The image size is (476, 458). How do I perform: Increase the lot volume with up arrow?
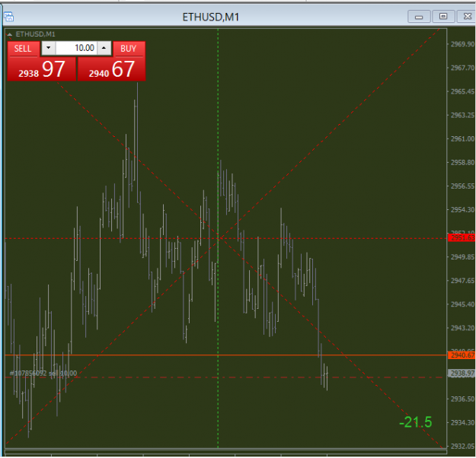104,48
